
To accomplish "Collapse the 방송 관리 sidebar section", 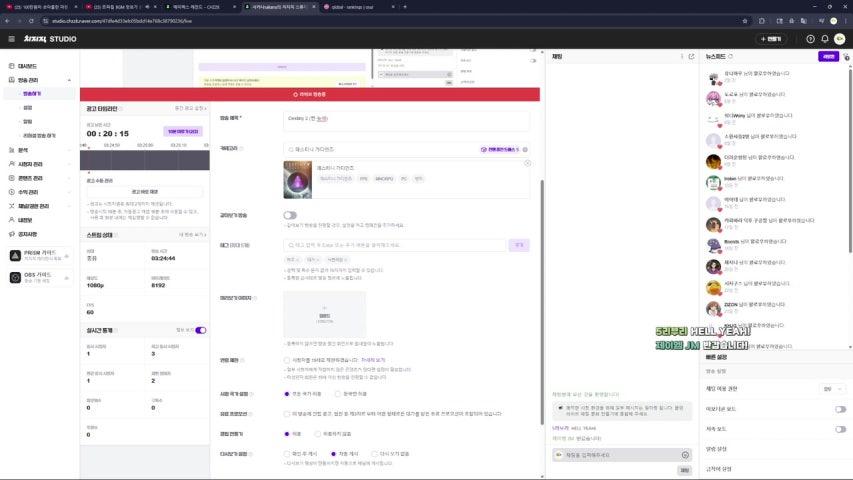I will (x=69, y=80).
